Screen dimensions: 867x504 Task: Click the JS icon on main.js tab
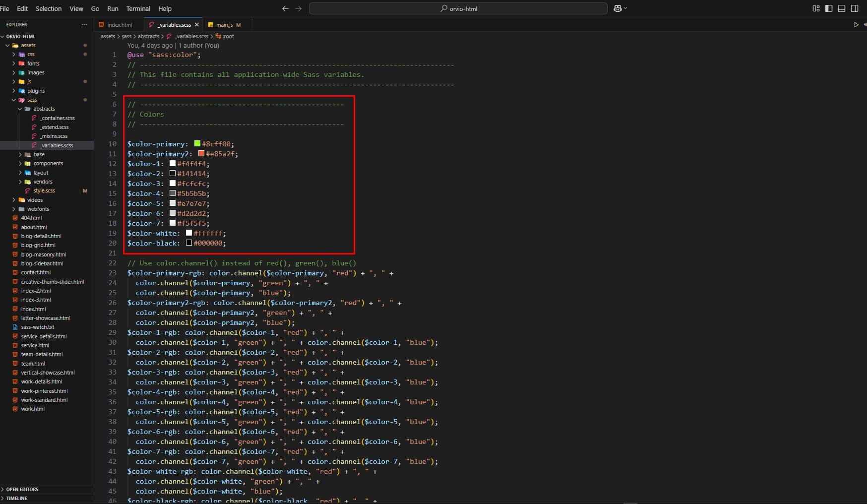pos(210,24)
